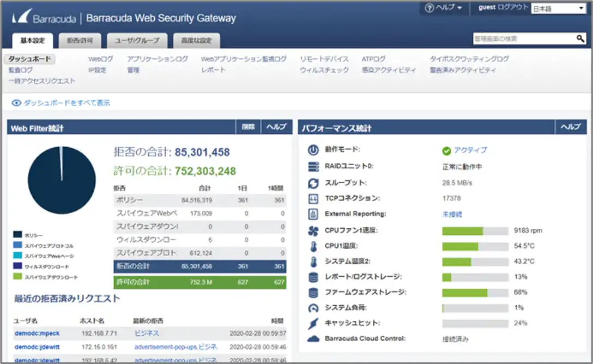The width and height of the screenshot is (593, 364).
Task: Click the RAIDユニット0 server icon
Action: pos(313,166)
